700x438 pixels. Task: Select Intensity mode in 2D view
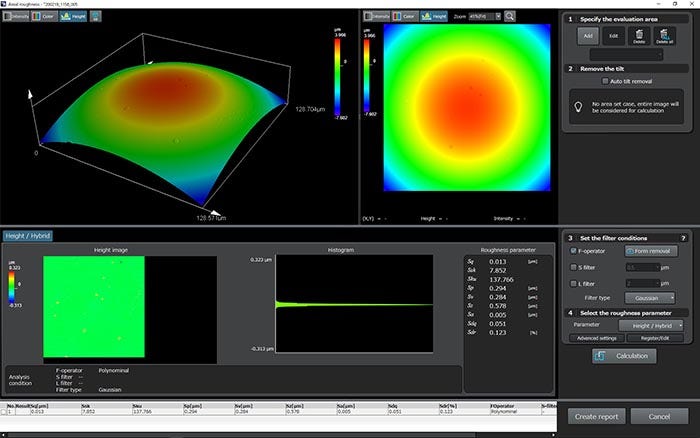(377, 17)
